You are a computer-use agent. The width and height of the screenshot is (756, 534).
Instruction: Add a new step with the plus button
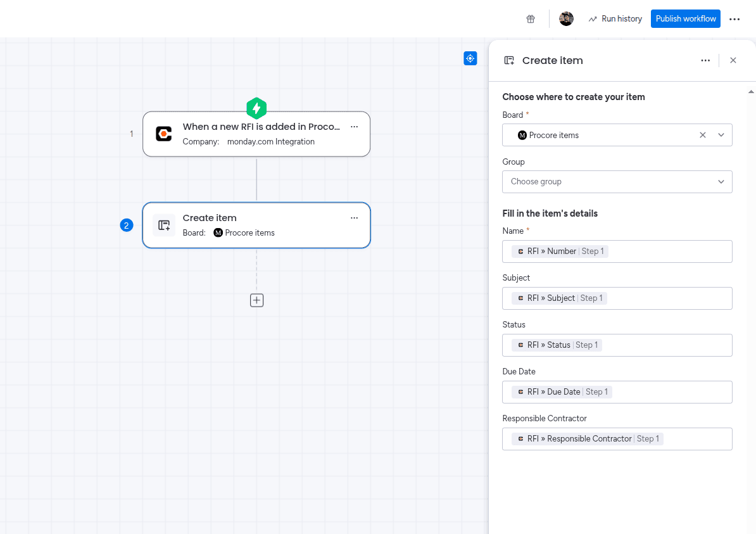click(256, 300)
